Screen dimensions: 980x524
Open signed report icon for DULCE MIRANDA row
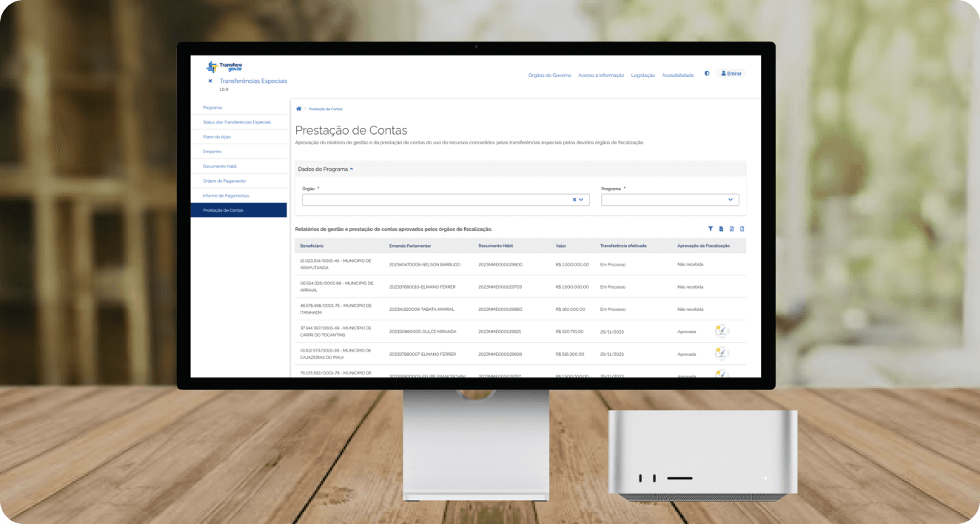point(722,332)
